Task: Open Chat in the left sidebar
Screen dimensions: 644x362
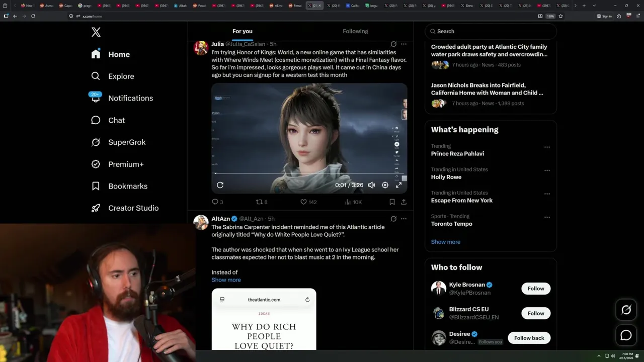Action: pos(108,120)
